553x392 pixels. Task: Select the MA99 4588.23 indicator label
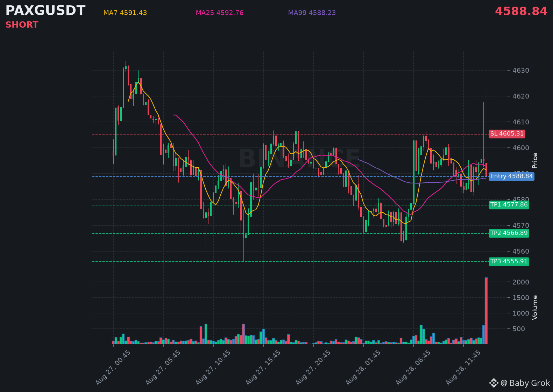point(312,13)
